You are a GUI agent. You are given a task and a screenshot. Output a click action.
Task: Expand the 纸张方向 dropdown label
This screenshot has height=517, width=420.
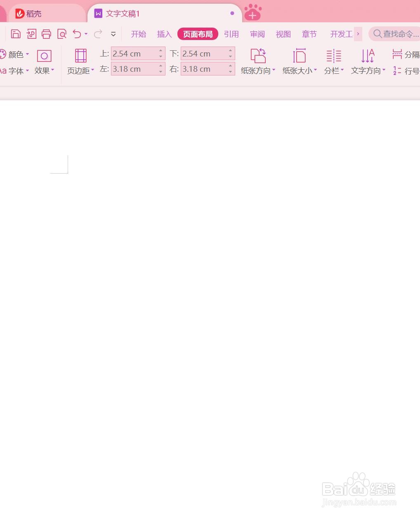tap(258, 71)
